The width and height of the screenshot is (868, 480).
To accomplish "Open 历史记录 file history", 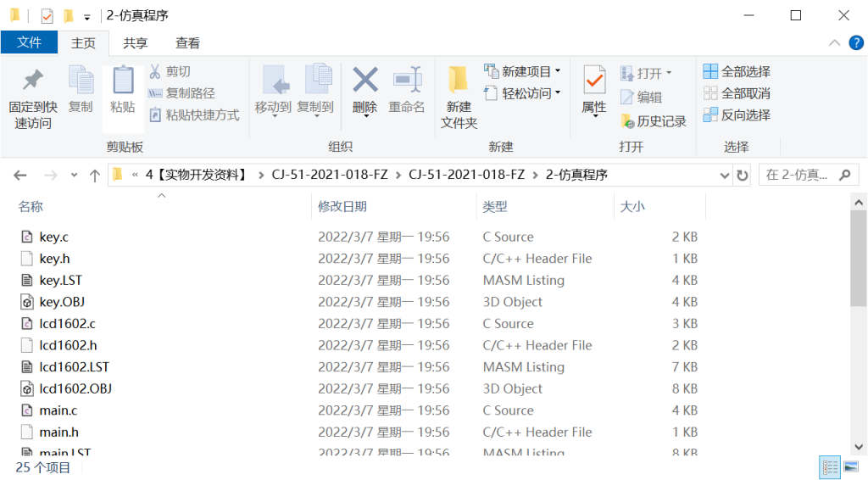I will point(654,120).
